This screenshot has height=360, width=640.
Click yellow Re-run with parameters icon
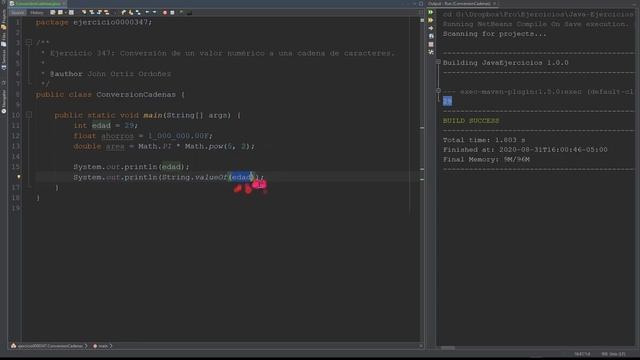pyautogui.click(x=431, y=20)
